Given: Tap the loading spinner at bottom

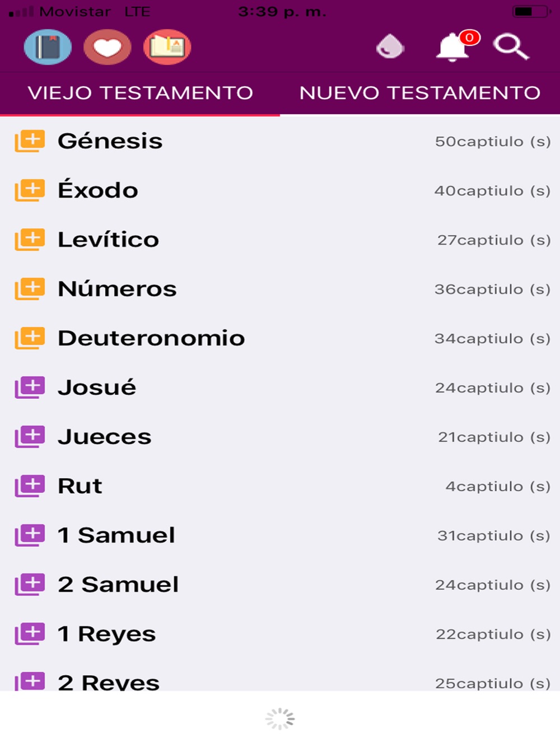Looking at the screenshot, I should (280, 719).
